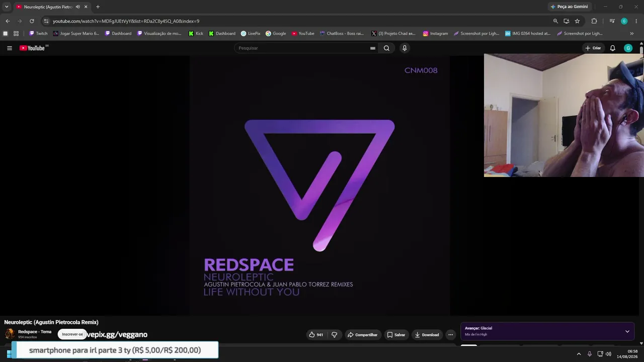Click the Criar create button
The image size is (644, 362).
pyautogui.click(x=593, y=48)
